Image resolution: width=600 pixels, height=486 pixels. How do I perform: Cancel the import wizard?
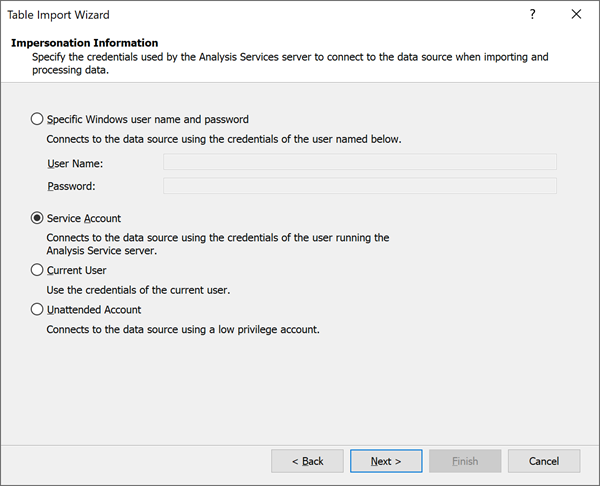[544, 461]
